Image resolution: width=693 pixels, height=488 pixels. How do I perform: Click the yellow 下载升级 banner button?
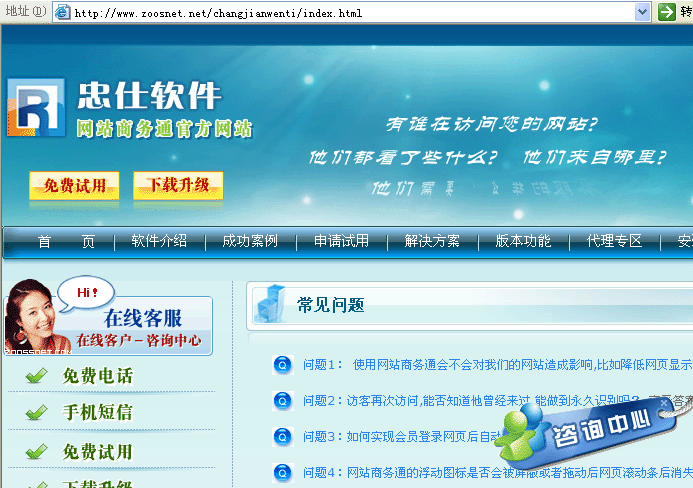pyautogui.click(x=178, y=185)
